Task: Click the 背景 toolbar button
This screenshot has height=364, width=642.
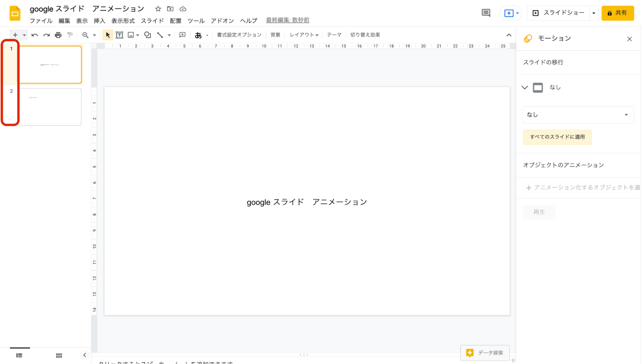Action: pyautogui.click(x=275, y=35)
